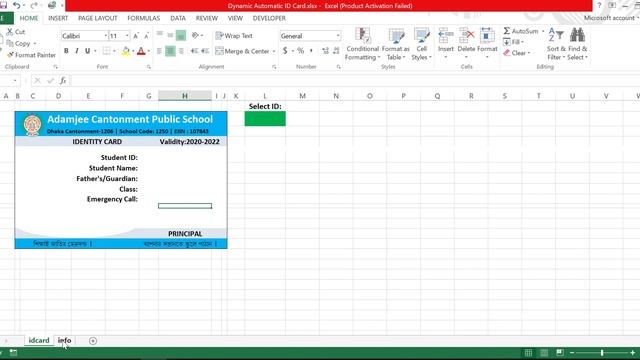The width and height of the screenshot is (640, 360).
Task: Click in the formula bar input
Action: pos(354,81)
